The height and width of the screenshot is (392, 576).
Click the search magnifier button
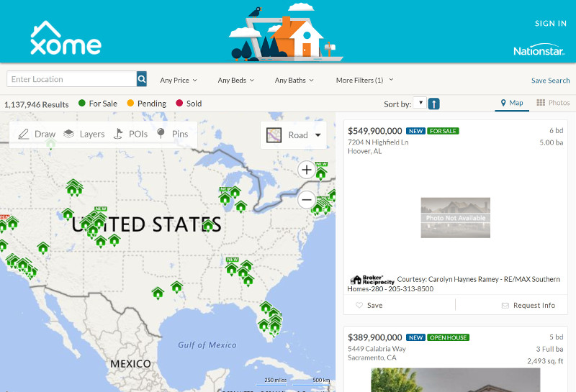point(142,79)
